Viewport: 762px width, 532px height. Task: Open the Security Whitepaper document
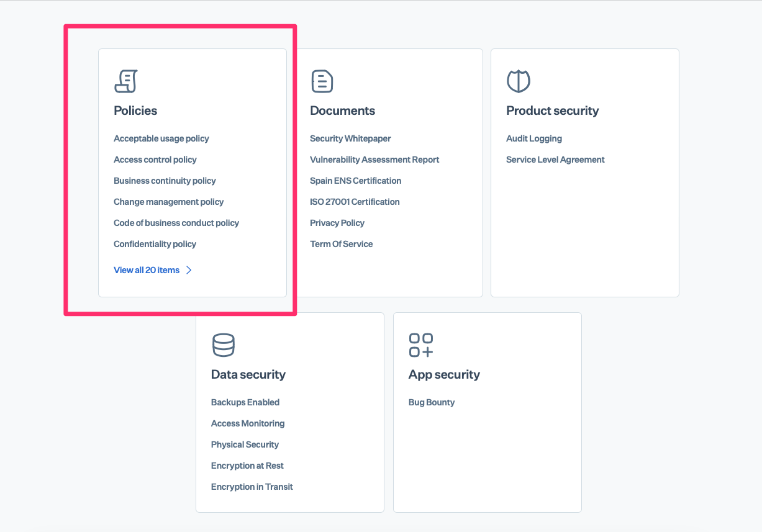(x=350, y=138)
